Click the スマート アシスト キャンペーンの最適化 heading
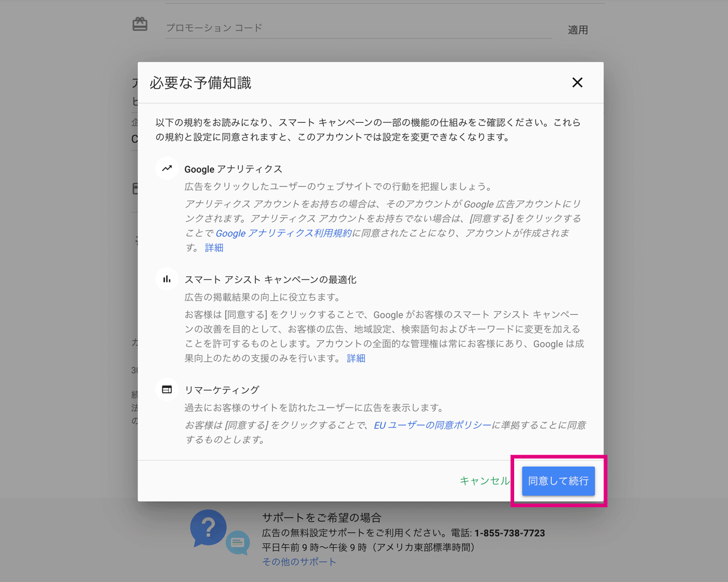The width and height of the screenshot is (728, 582). (271, 280)
